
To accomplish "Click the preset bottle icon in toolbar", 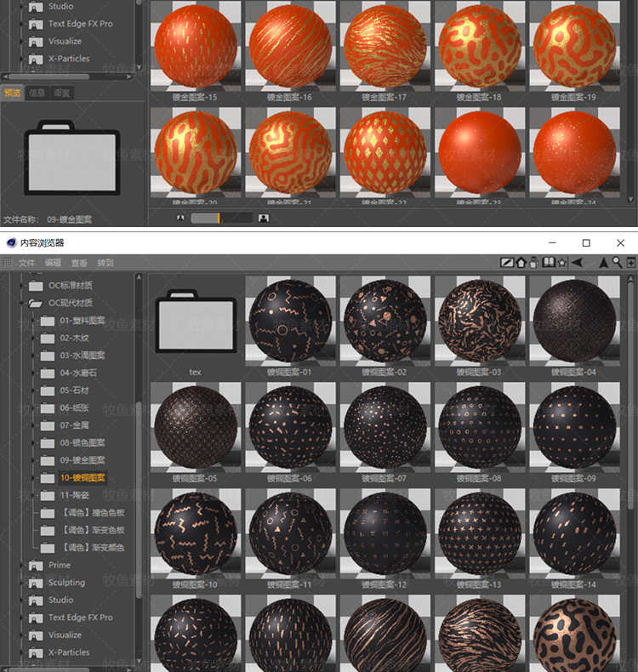I will [x=534, y=262].
